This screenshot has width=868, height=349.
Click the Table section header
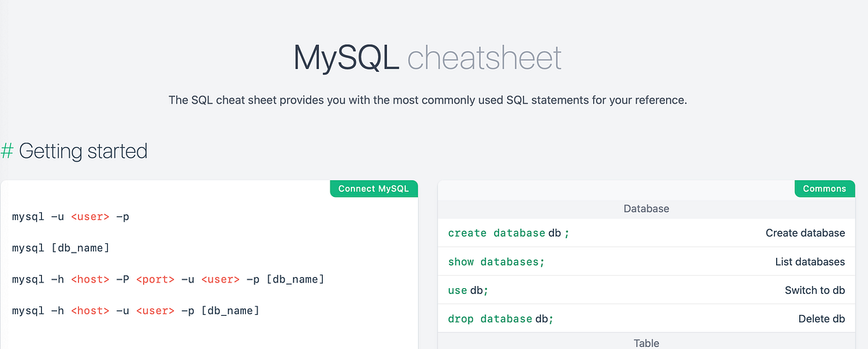pos(646,342)
